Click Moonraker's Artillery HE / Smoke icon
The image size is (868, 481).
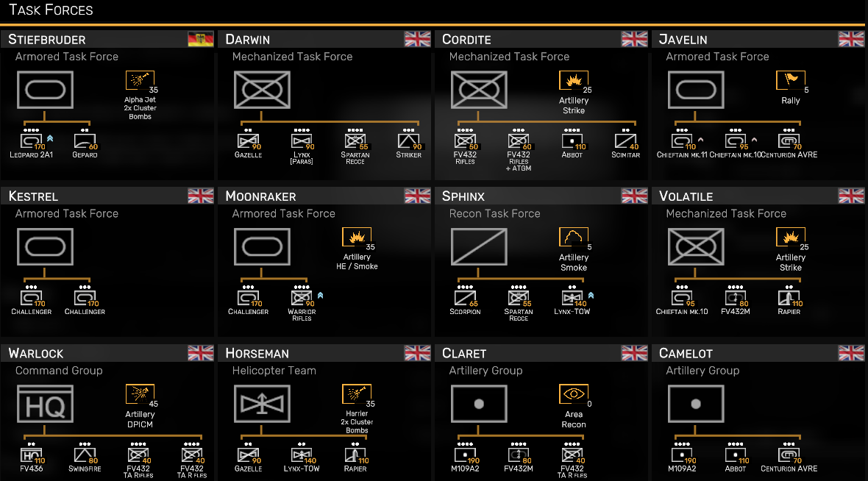pos(357,237)
